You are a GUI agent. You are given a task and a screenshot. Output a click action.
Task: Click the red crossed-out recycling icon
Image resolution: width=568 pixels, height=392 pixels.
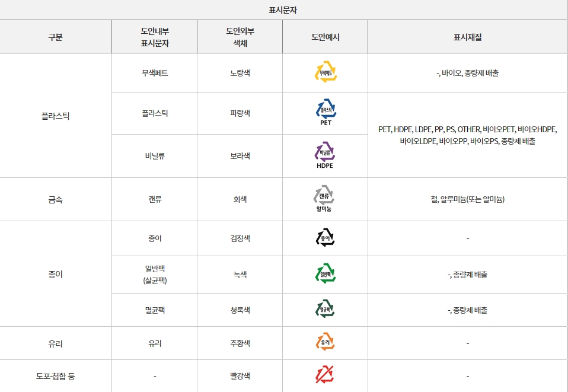324,375
